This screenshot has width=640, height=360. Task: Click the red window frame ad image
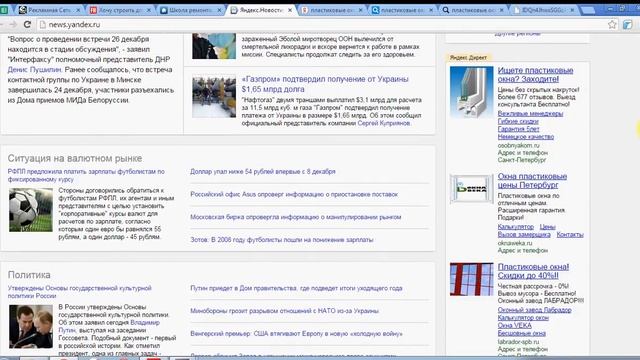pyautogui.click(x=471, y=279)
